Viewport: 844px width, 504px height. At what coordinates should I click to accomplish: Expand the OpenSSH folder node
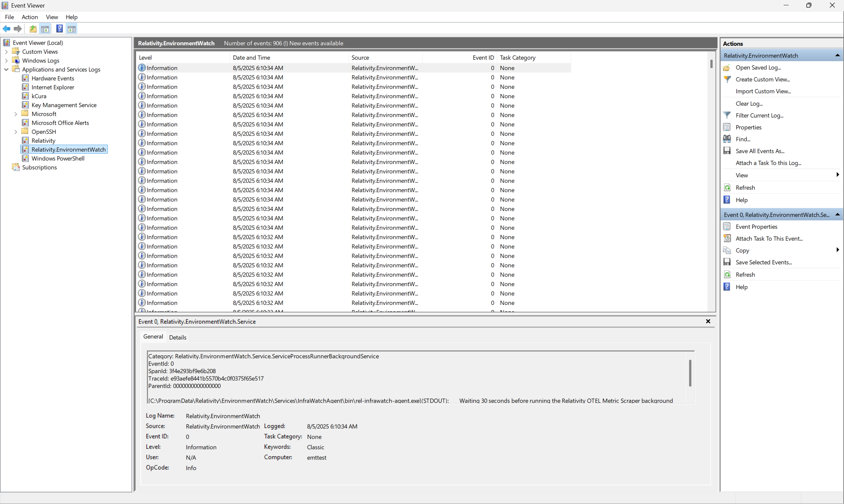[15, 132]
